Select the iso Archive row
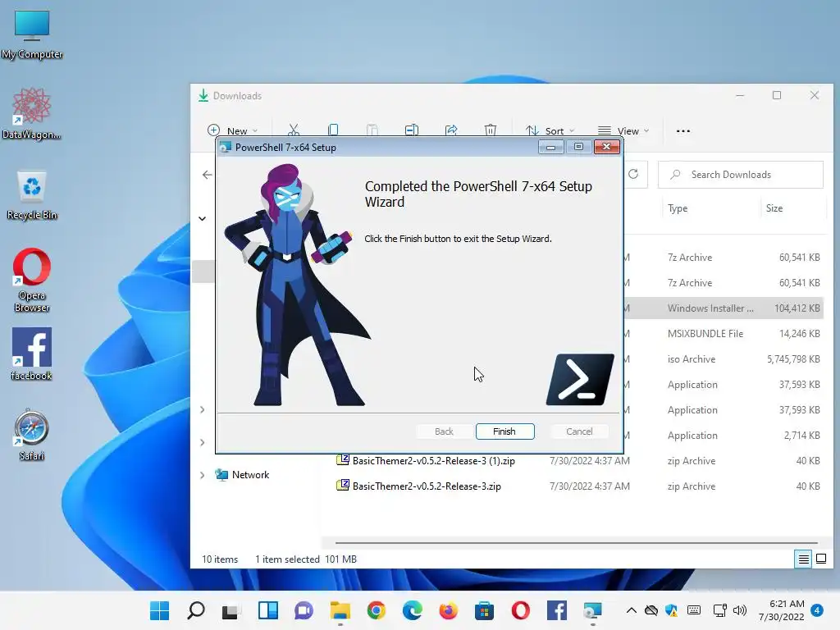The width and height of the screenshot is (840, 630). click(724, 359)
